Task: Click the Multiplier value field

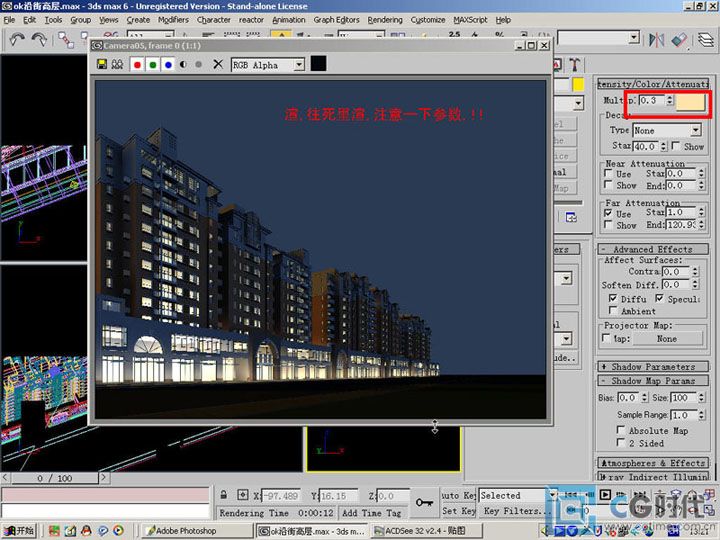Action: 651,100
